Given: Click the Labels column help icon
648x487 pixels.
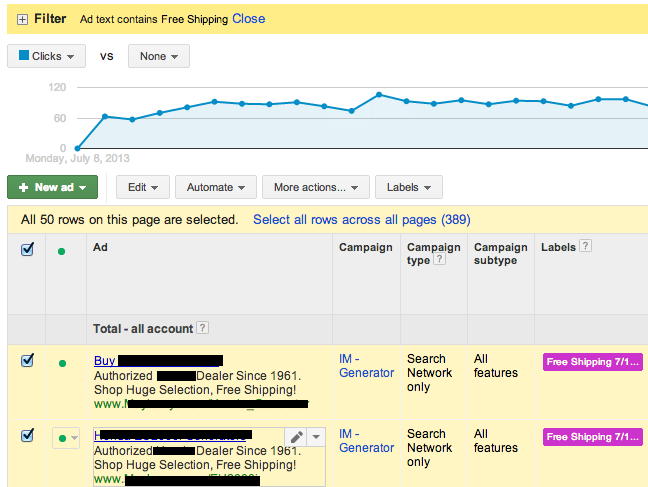Looking at the screenshot, I should click(x=586, y=246).
